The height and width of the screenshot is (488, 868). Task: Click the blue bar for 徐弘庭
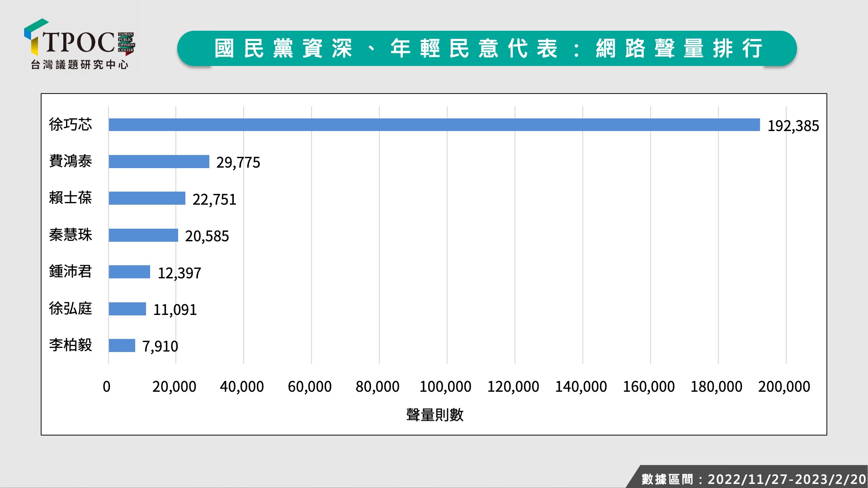click(127, 309)
